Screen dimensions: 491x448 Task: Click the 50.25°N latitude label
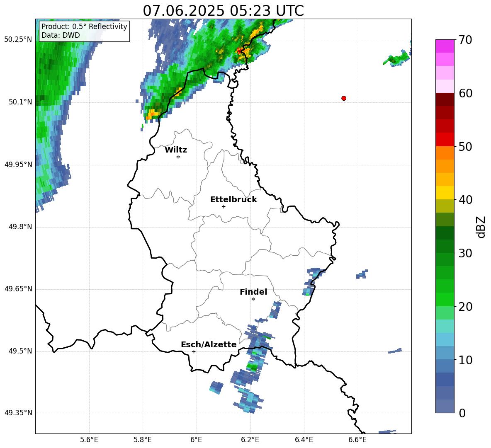tap(18, 40)
